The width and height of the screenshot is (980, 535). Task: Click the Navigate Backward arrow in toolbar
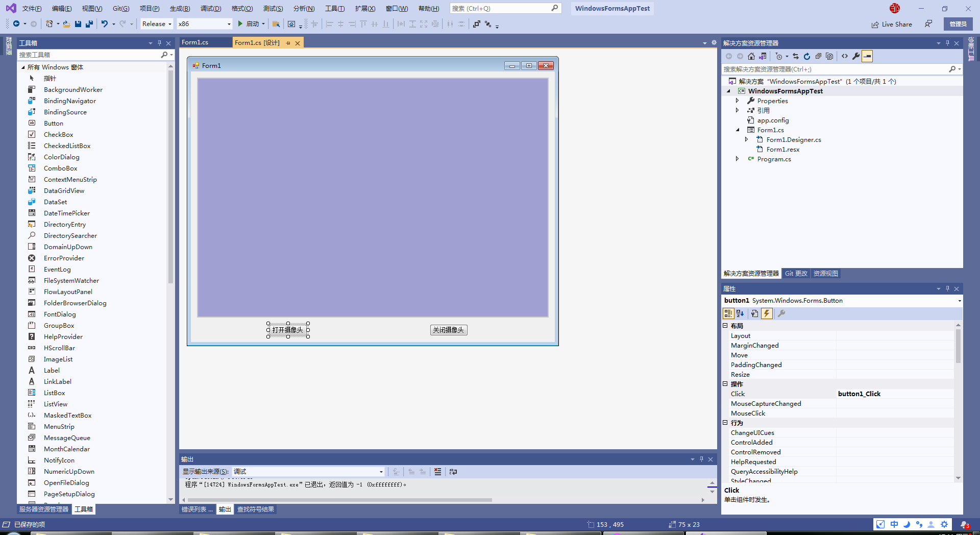[16, 24]
